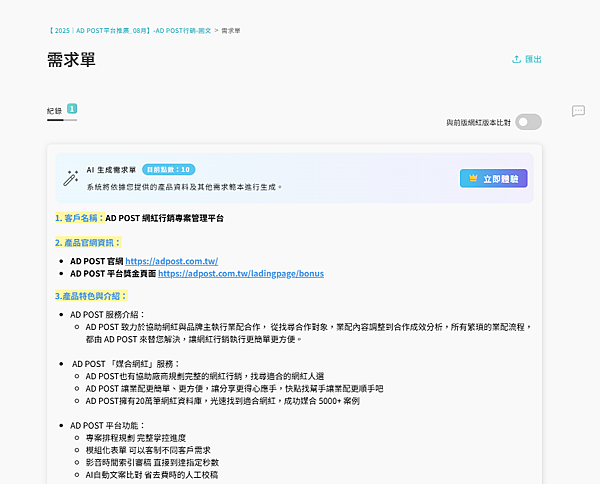Screen dimensions: 600x484
Task: Click the AD POST 平台功能 bullet
Action: point(107,425)
